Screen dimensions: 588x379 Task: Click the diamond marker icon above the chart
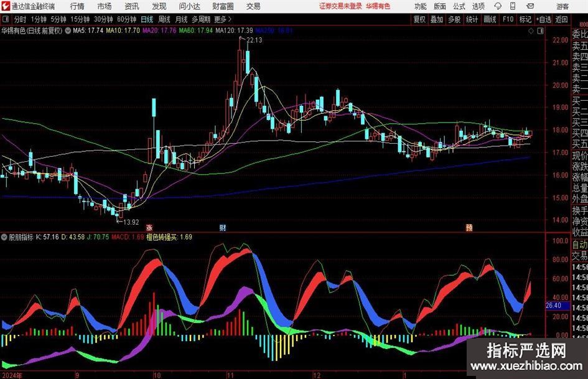pyautogui.click(x=531, y=31)
